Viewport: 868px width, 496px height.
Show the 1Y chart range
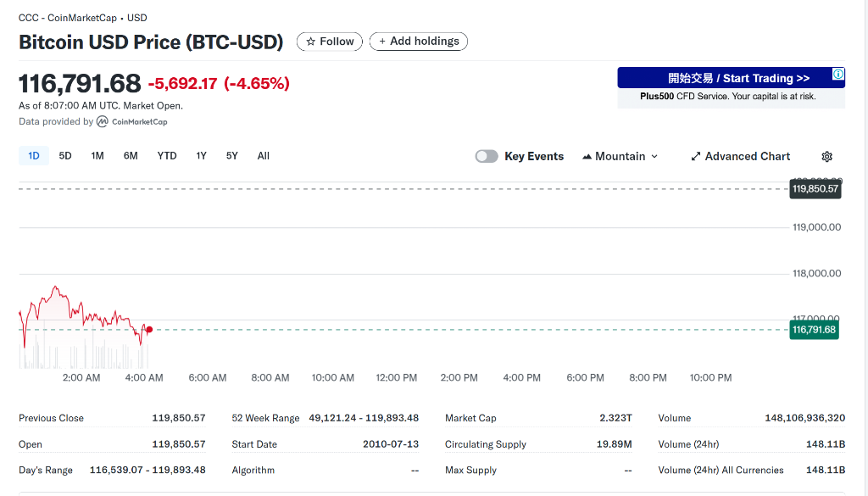tap(201, 156)
